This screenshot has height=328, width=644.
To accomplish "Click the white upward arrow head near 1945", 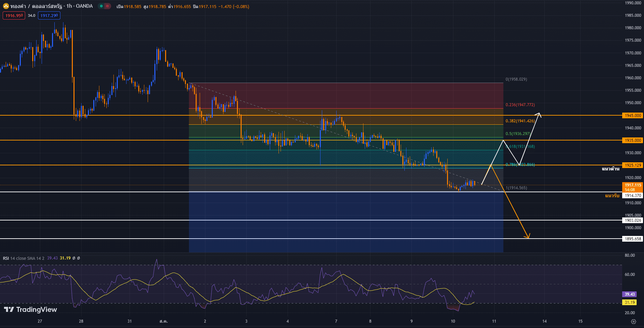I will point(539,114).
